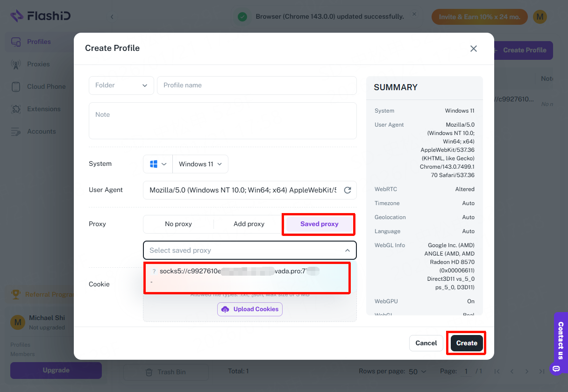Open the Folder dropdown

coord(121,86)
